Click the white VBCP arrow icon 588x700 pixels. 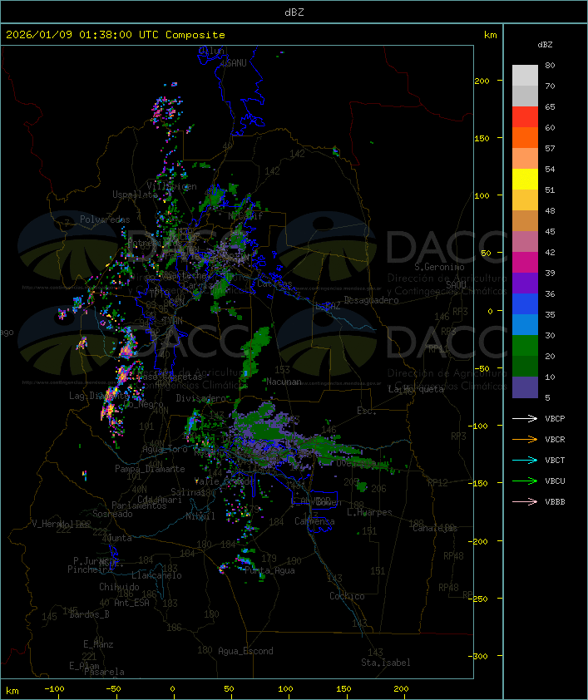pyautogui.click(x=525, y=418)
